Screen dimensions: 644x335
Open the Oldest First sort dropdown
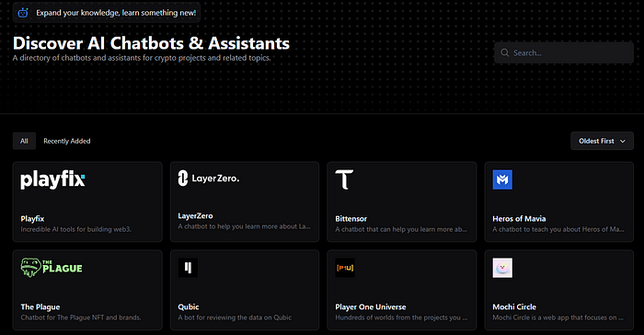pyautogui.click(x=602, y=141)
